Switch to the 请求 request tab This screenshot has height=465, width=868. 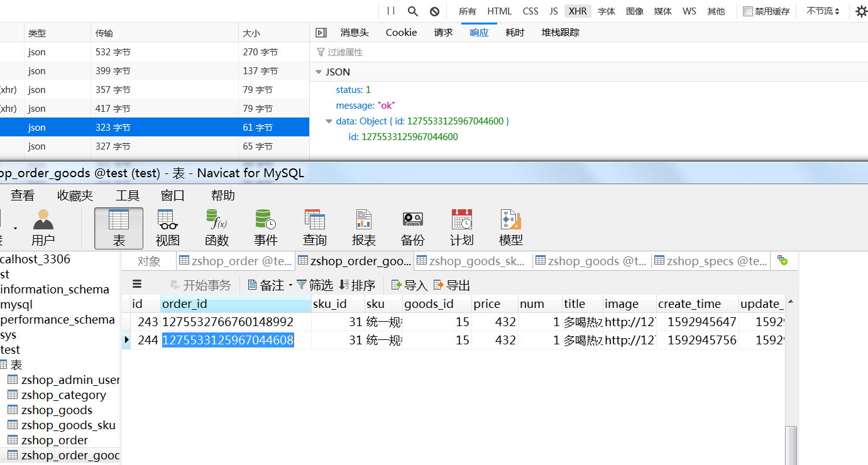click(x=443, y=32)
